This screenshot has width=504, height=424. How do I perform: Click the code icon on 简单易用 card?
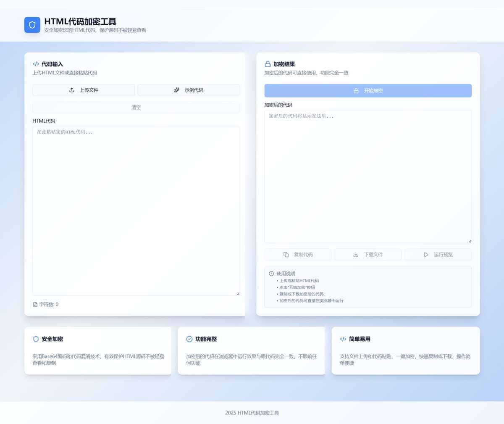(343, 339)
